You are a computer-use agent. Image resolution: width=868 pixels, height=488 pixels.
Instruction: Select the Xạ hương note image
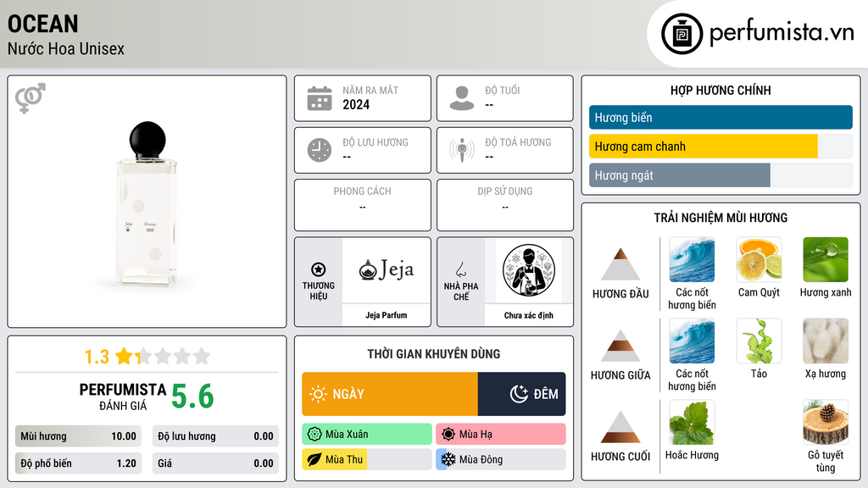tap(826, 341)
